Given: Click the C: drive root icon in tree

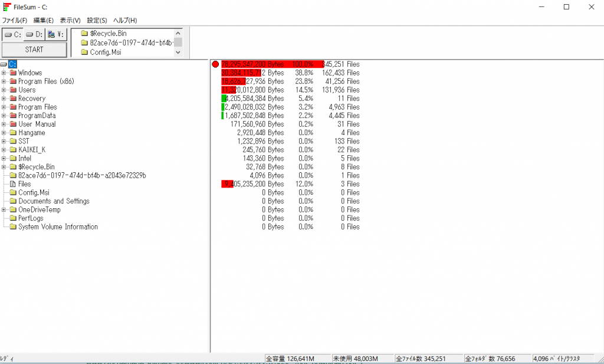Looking at the screenshot, I should click(x=4, y=64).
